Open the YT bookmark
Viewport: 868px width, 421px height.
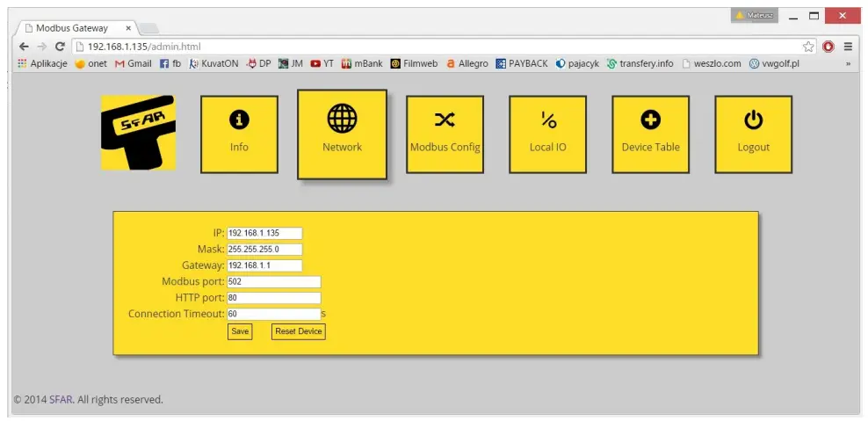322,63
